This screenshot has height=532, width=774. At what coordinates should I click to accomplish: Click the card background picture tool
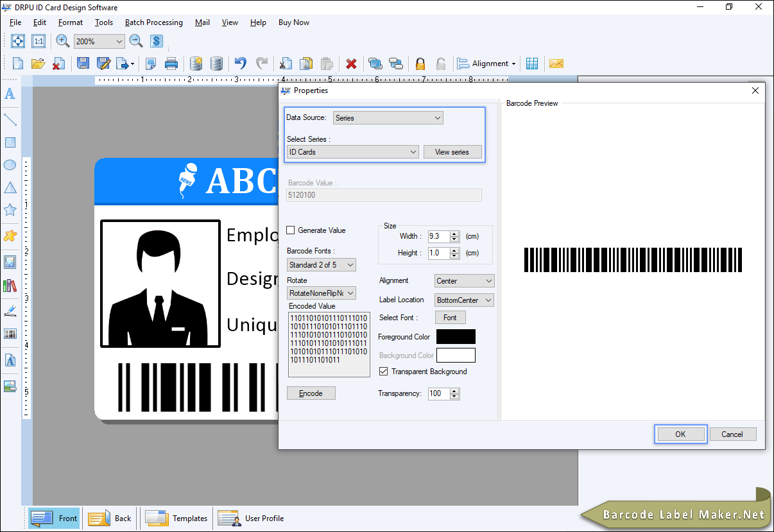(10, 386)
